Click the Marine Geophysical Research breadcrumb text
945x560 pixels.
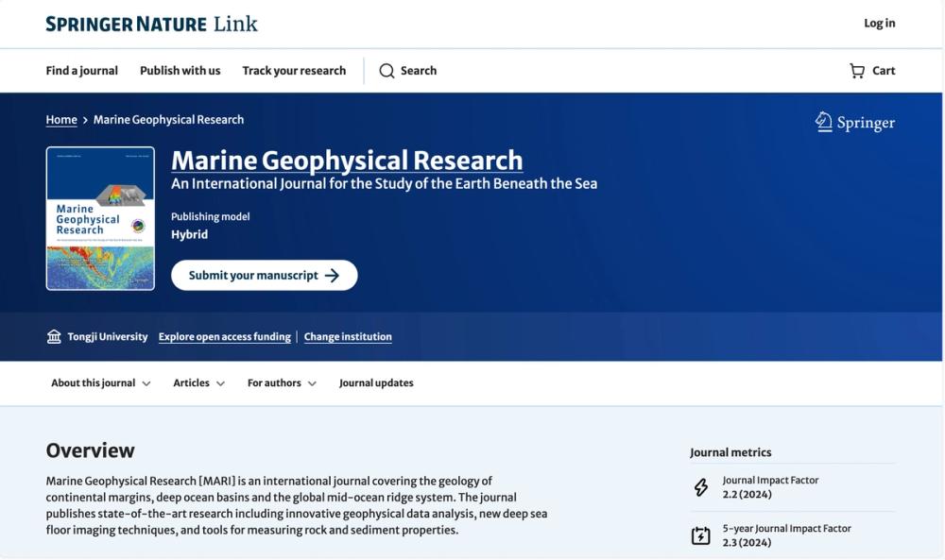pyautogui.click(x=169, y=120)
